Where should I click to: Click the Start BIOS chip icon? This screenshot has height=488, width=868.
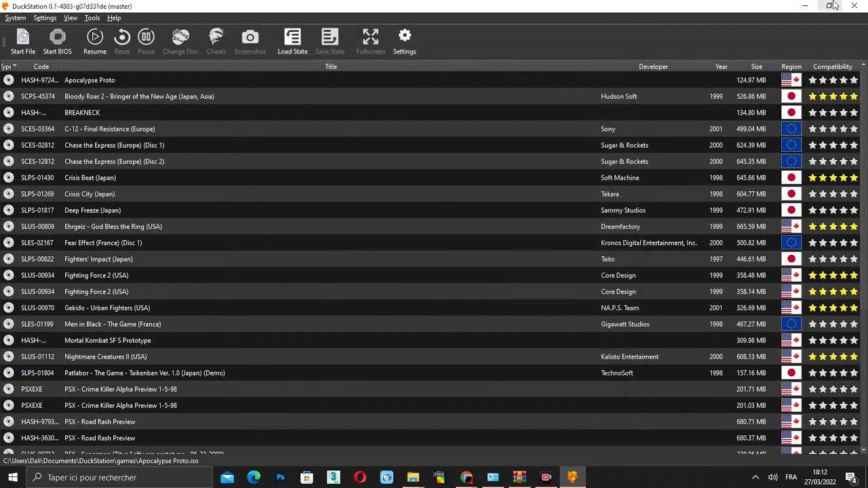tap(58, 42)
